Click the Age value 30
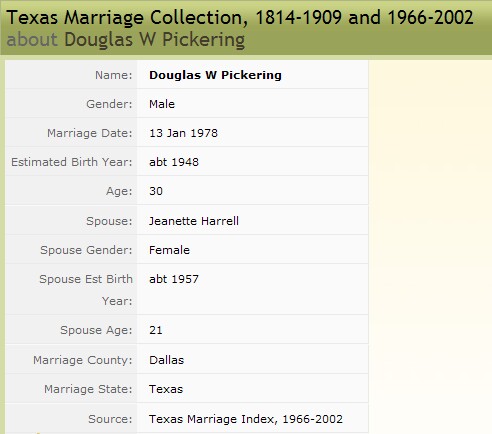 (156, 191)
